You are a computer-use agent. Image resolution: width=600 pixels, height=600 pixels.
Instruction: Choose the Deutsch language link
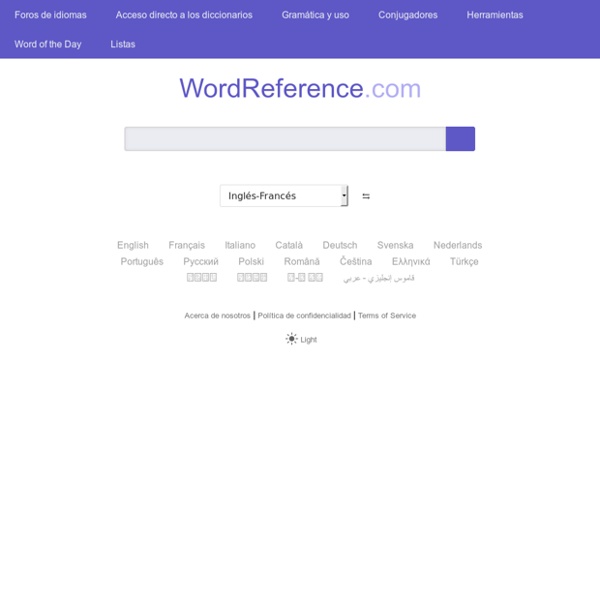pos(340,245)
